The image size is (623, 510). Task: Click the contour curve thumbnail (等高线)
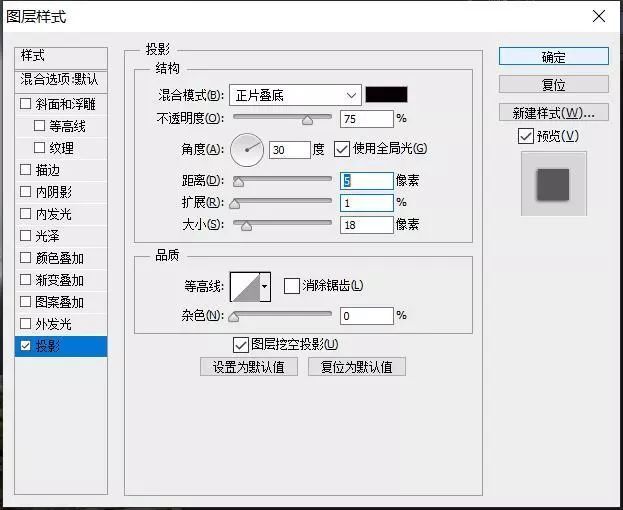(x=244, y=287)
